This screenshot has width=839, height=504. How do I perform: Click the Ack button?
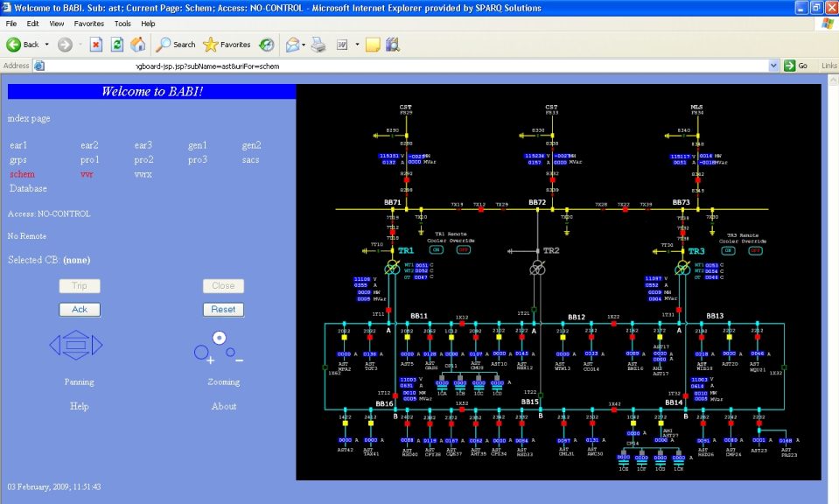tap(80, 309)
